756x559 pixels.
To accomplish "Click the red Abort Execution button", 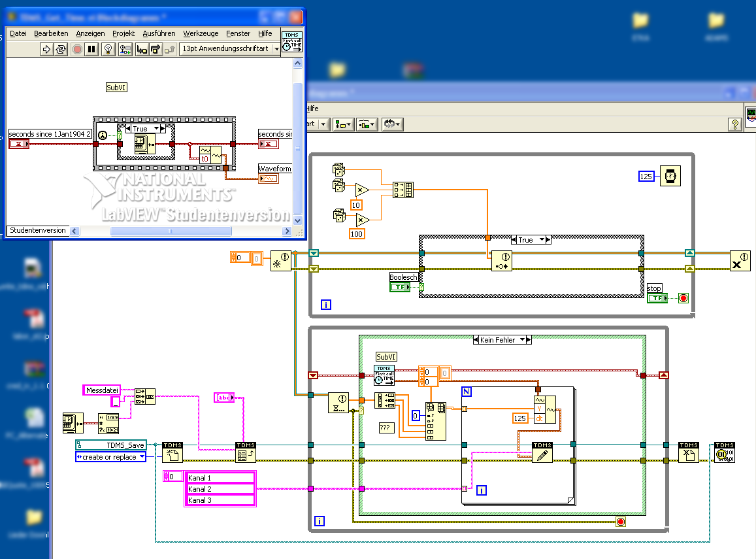I will tap(77, 49).
